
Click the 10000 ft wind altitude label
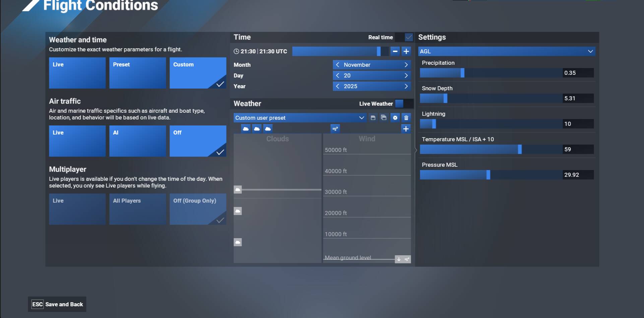point(336,234)
